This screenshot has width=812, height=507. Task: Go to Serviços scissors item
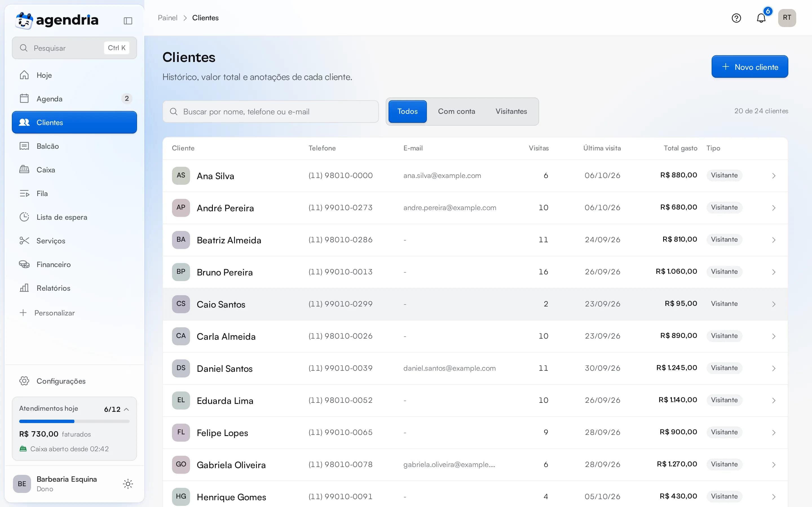coord(74,241)
